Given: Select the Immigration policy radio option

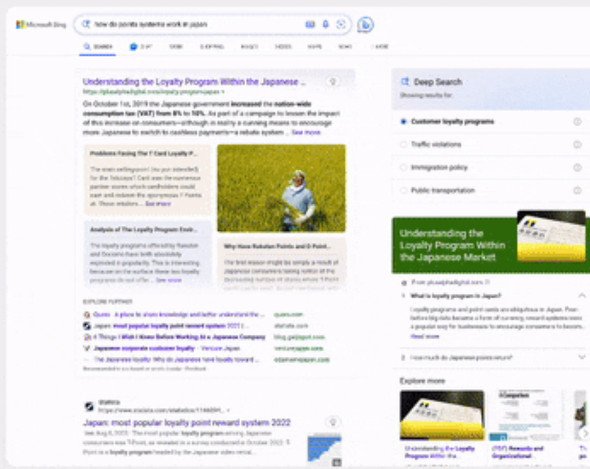Looking at the screenshot, I should (x=403, y=168).
